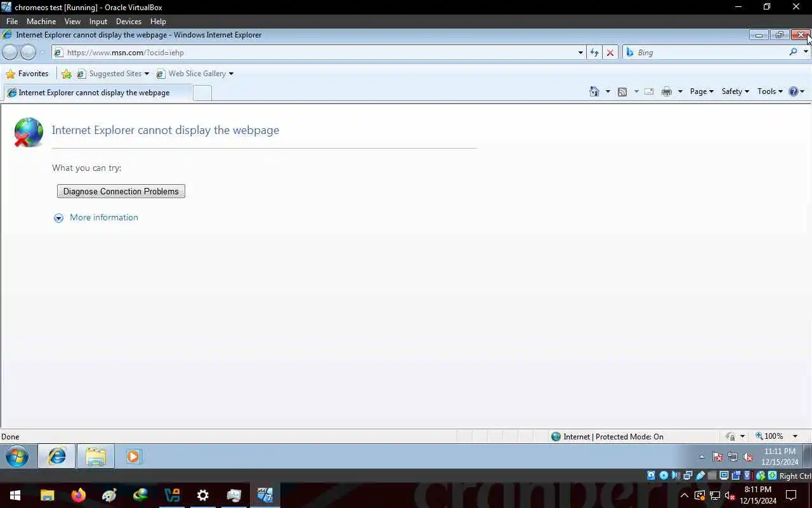
Task: Click Internet Explorer in Windows 7 taskbar
Action: pyautogui.click(x=56, y=456)
